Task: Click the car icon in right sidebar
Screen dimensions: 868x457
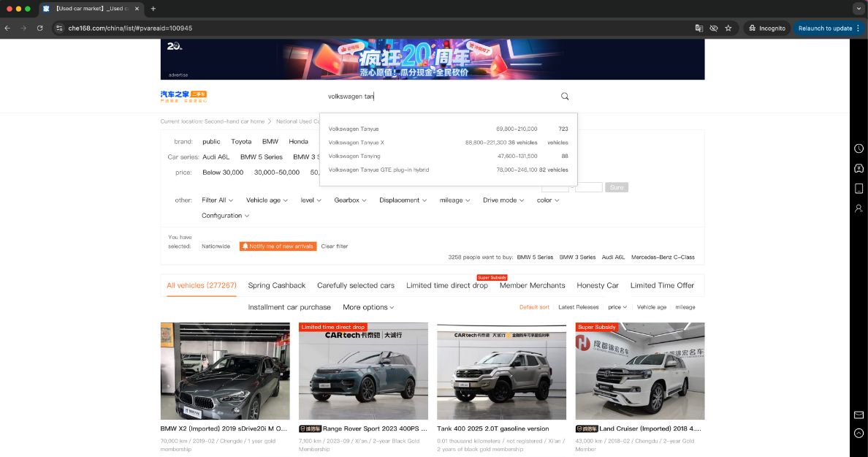Action: (x=859, y=168)
